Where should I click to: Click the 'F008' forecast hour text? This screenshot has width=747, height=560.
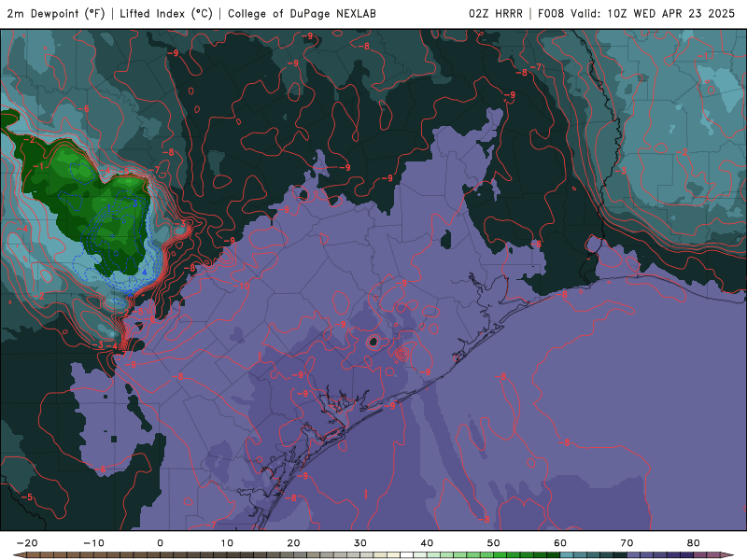551,14
